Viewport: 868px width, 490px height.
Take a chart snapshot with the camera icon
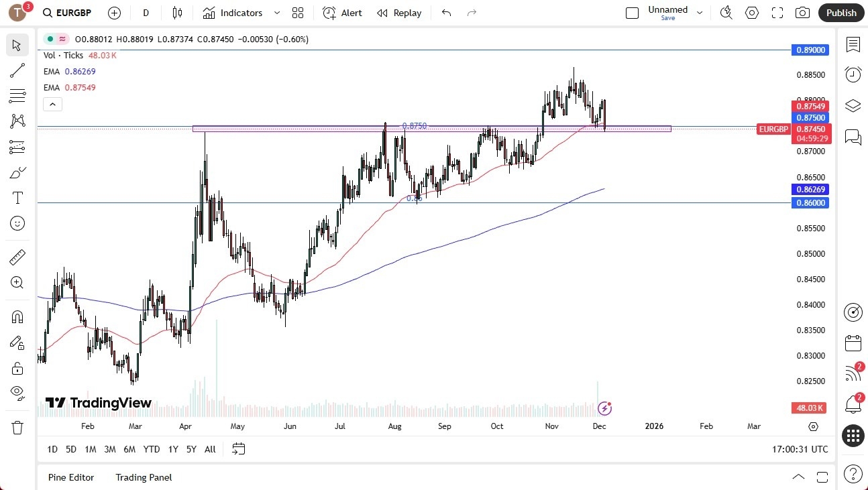pyautogui.click(x=802, y=12)
